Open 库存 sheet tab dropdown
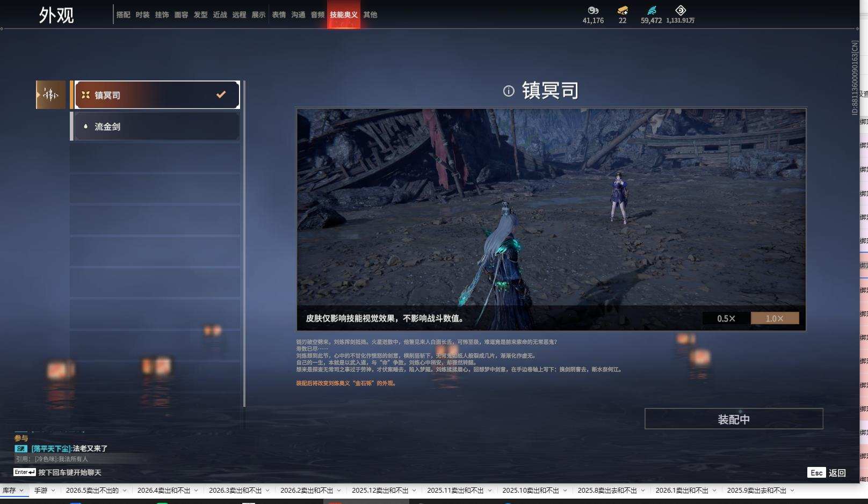The image size is (868, 504). click(x=21, y=491)
